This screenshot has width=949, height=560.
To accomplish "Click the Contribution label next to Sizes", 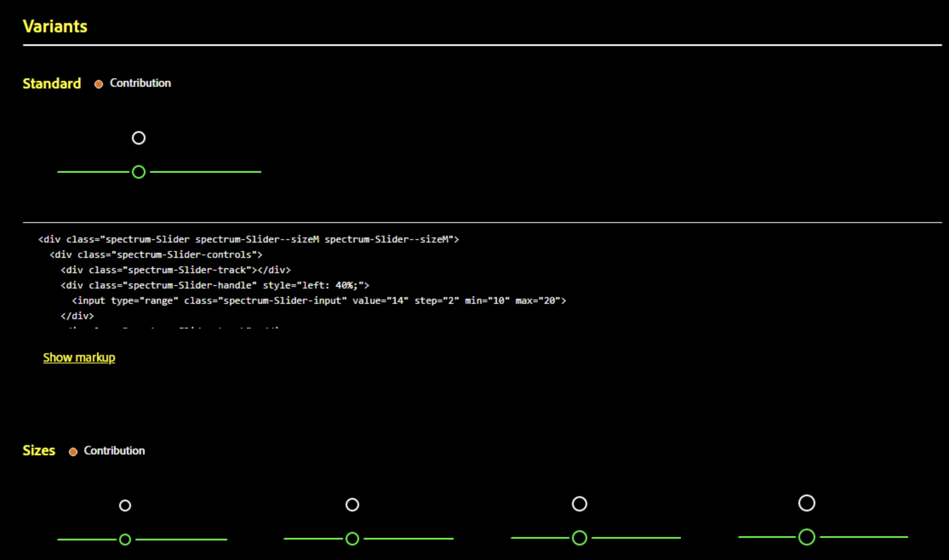I will pyautogui.click(x=114, y=451).
